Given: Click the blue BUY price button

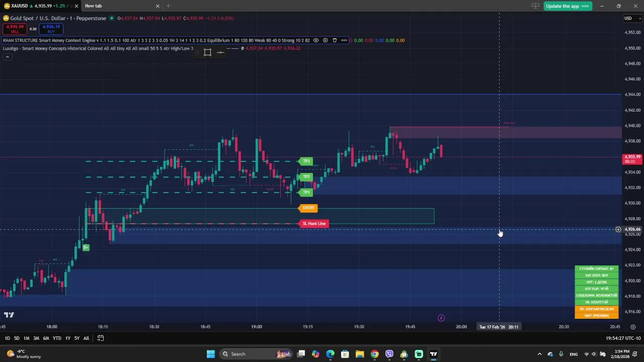Looking at the screenshot, I should (x=51, y=29).
